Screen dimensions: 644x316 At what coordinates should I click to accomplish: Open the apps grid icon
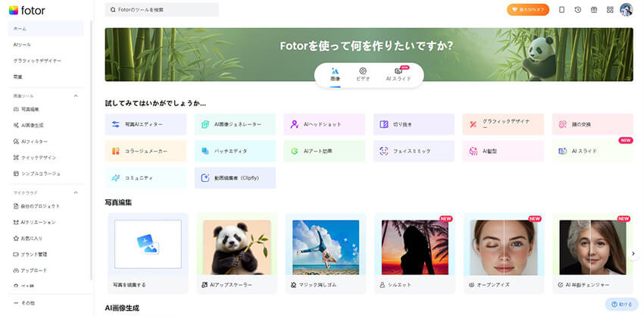click(x=610, y=10)
